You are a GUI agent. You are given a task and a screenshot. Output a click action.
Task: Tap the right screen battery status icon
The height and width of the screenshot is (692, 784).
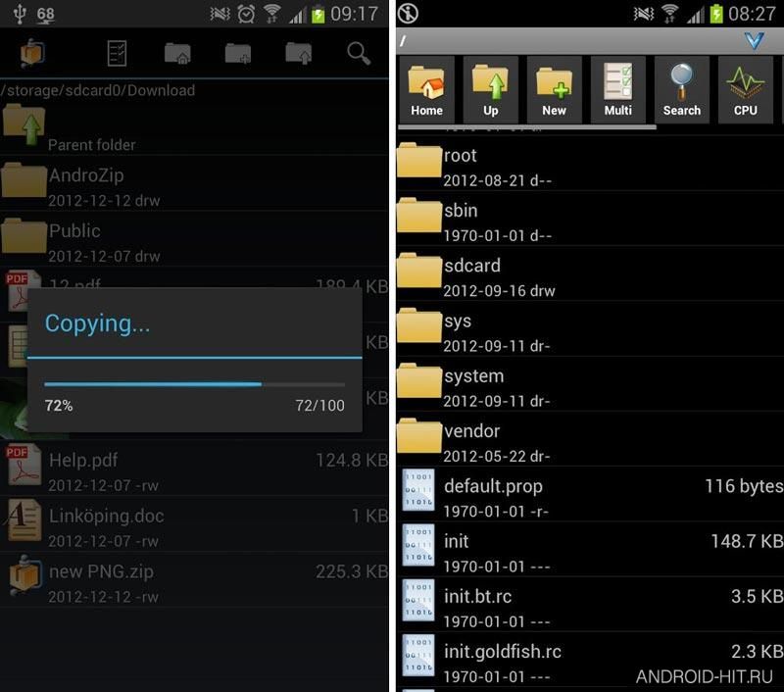716,14
